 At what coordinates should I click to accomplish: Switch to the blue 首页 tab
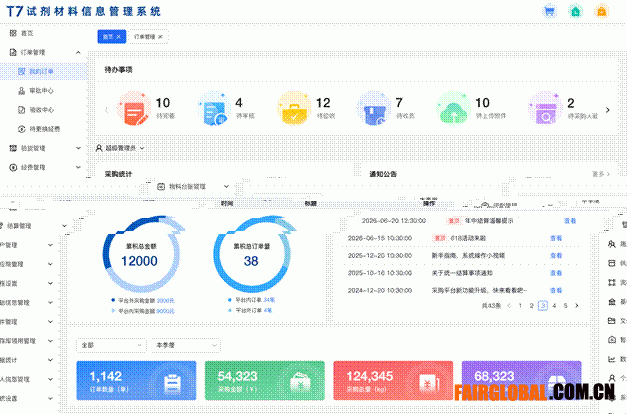click(112, 37)
